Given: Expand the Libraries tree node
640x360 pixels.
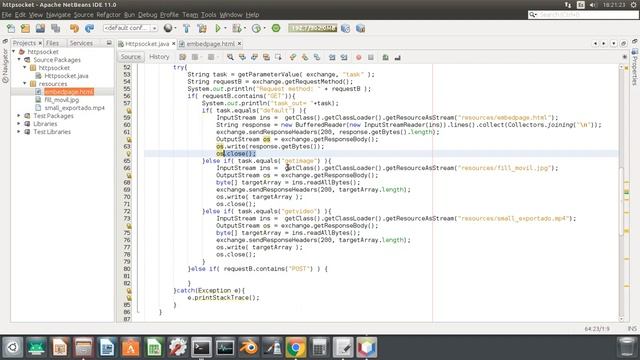Looking at the screenshot, I should [19, 124].
